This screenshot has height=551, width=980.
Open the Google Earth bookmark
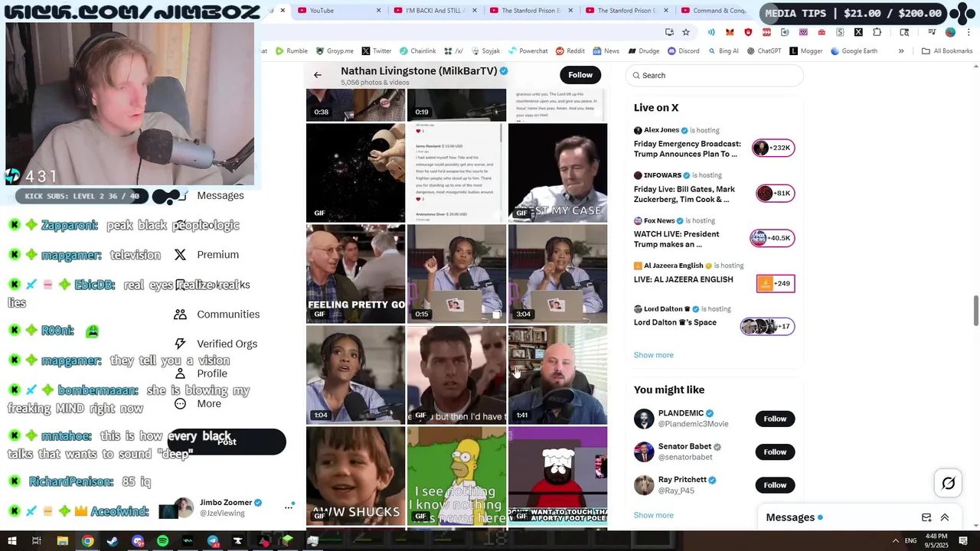[x=854, y=51]
